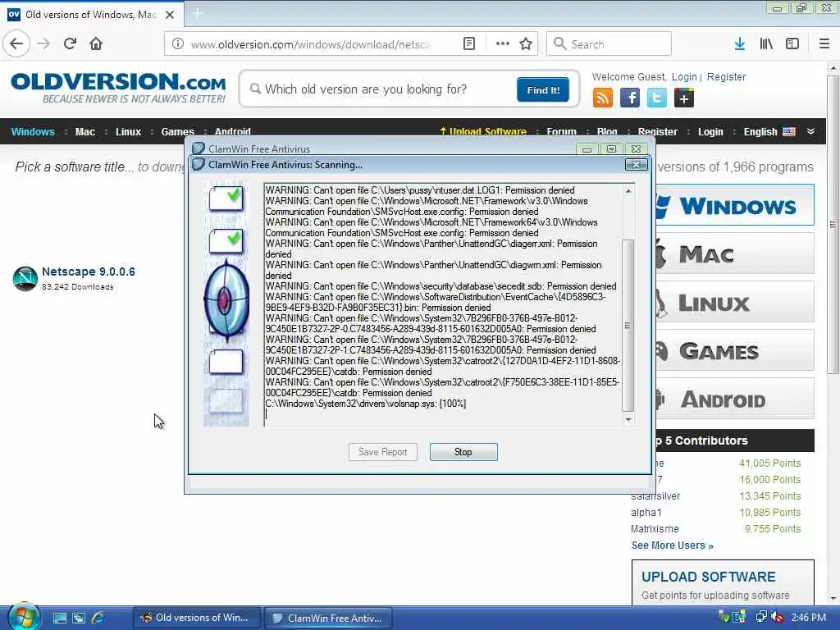The height and width of the screenshot is (630, 840).
Task: Click the large ANDROID category banner
Action: [x=734, y=399]
